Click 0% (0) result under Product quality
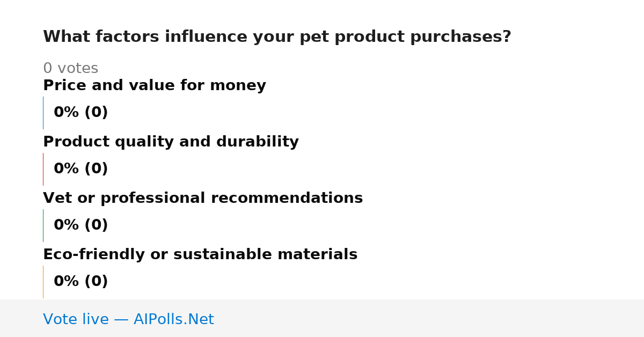Image resolution: width=644 pixels, height=337 pixels. coord(81,169)
